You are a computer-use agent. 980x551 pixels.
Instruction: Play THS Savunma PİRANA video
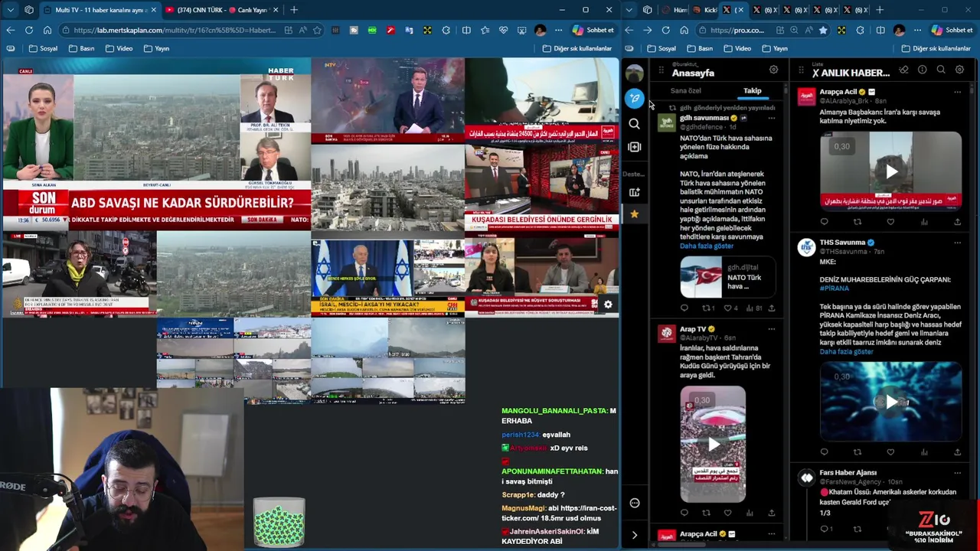[x=891, y=402]
